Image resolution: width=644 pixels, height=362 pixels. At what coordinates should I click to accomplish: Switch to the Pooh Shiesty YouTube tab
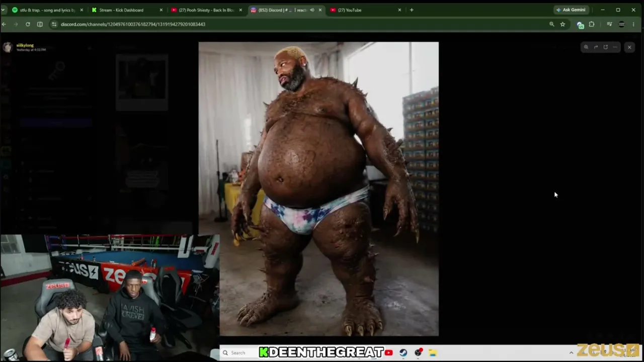[206, 10]
